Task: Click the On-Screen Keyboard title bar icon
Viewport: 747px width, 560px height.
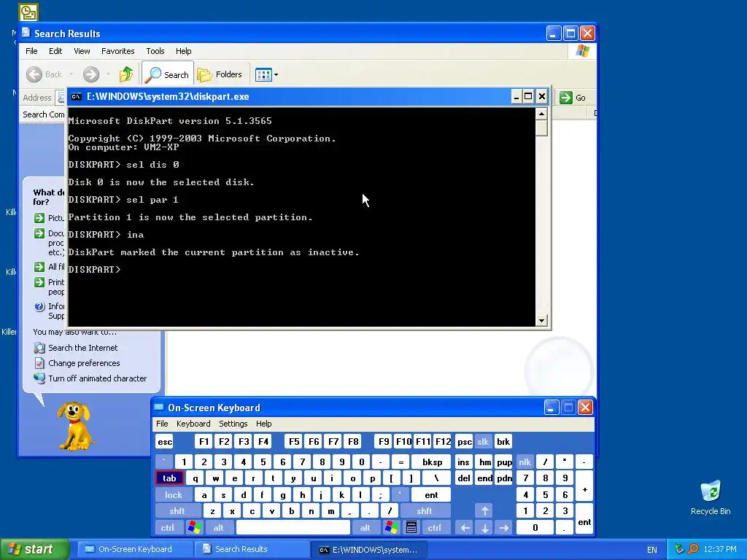Action: click(159, 407)
